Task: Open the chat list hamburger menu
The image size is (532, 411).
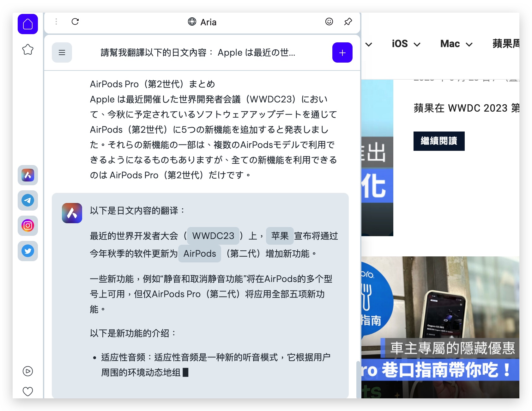Action: (62, 52)
